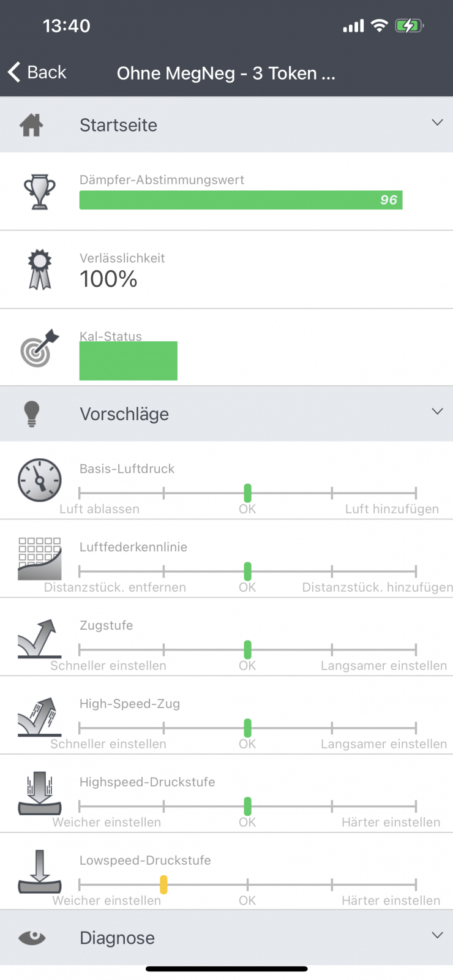Expand the Diagnose section chevron
Screen dimensions: 453x980
tap(437, 935)
